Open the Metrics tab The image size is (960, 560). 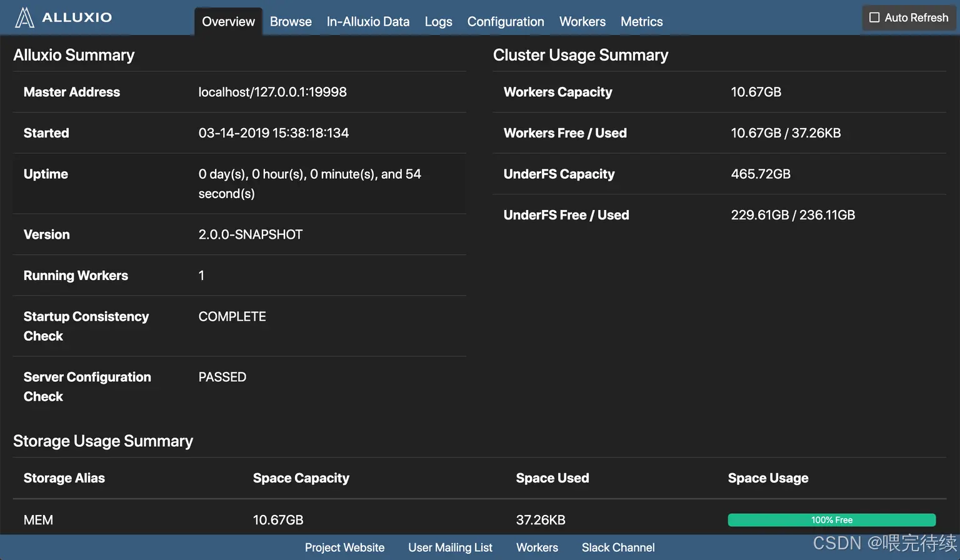point(641,21)
